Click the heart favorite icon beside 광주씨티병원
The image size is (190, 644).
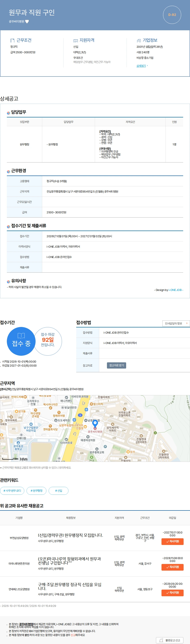pos(27,21)
